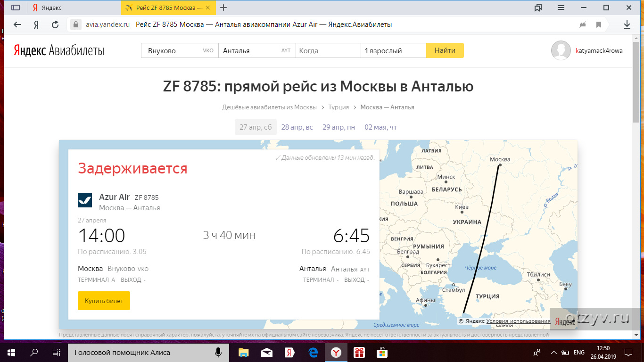Open Windows Start menu
Image resolution: width=644 pixels, height=362 pixels.
[x=11, y=352]
